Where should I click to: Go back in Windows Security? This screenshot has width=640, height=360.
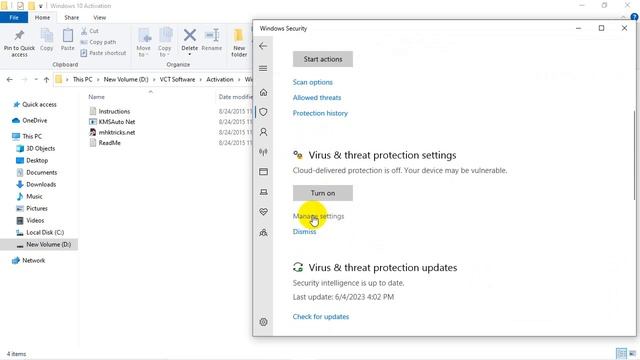pos(263,46)
